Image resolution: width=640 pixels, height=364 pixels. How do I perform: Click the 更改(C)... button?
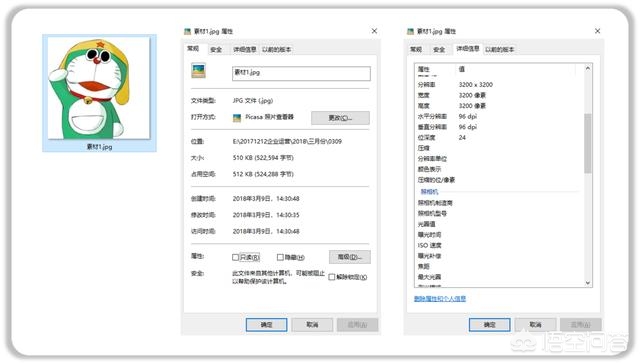coord(340,118)
